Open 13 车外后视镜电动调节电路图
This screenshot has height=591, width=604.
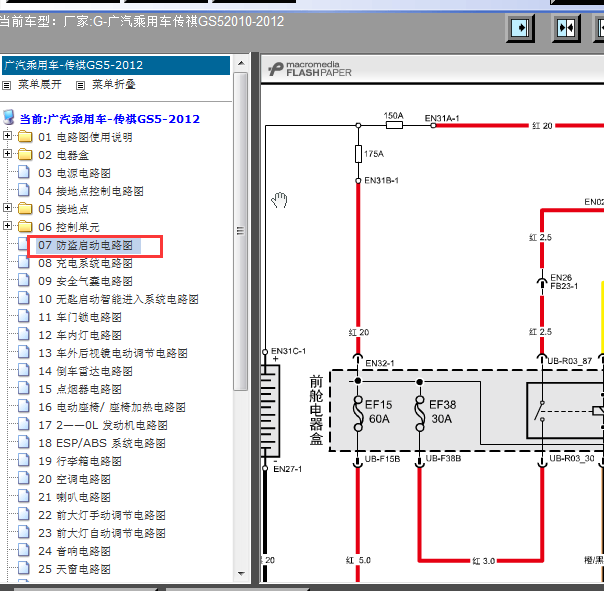point(112,353)
